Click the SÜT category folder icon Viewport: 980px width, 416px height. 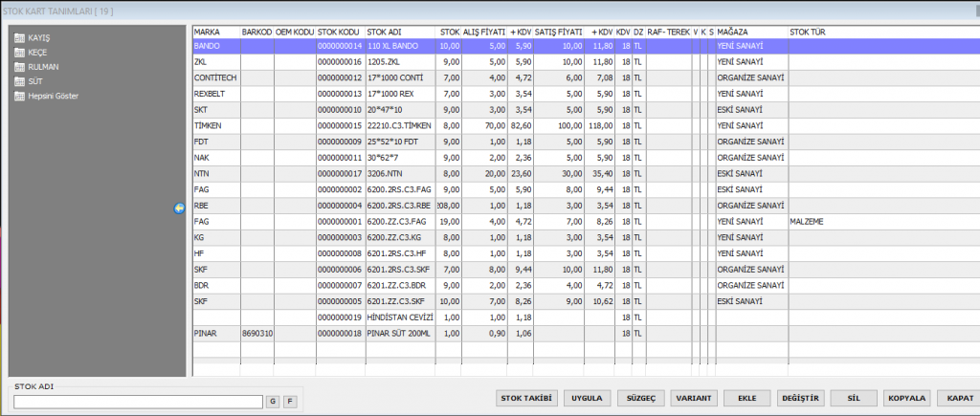(20, 81)
